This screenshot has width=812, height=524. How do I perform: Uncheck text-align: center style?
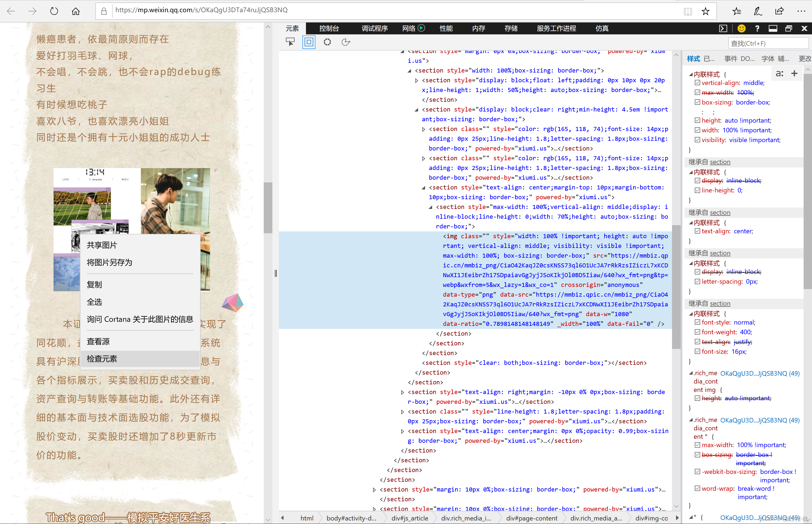point(697,231)
